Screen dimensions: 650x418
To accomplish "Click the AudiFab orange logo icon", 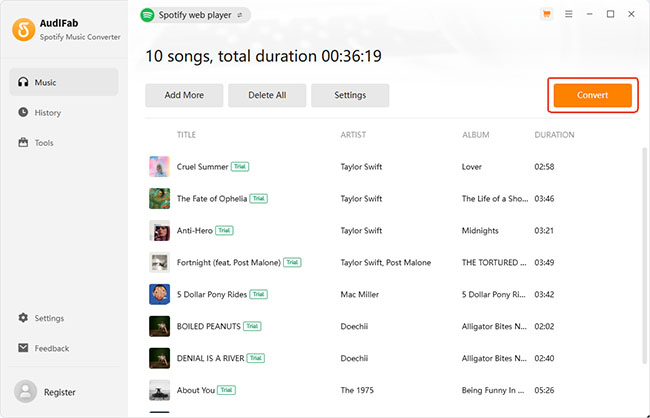I will click(24, 29).
